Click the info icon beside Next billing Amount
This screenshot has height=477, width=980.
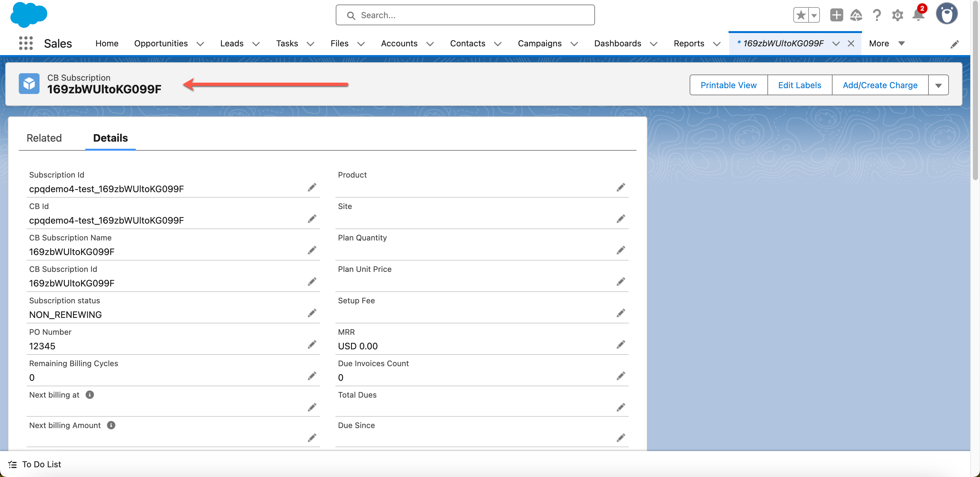click(111, 425)
